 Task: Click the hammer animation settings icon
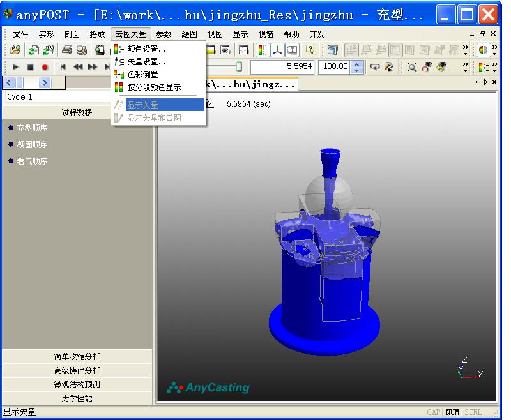coord(389,67)
